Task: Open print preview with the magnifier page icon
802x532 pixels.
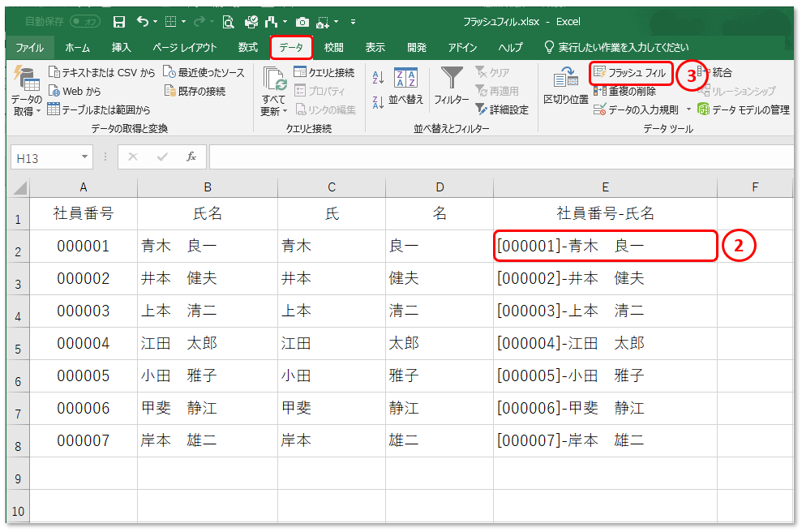Action: pos(228,21)
